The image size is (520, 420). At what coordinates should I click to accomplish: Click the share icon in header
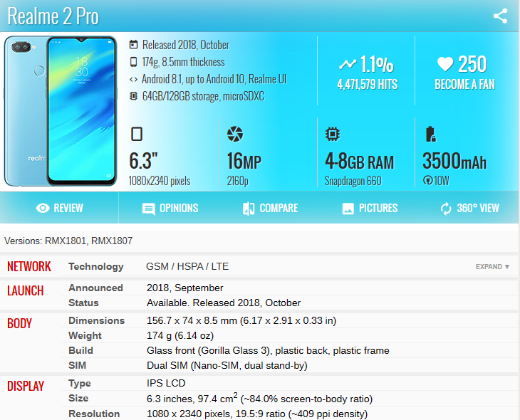[x=500, y=16]
